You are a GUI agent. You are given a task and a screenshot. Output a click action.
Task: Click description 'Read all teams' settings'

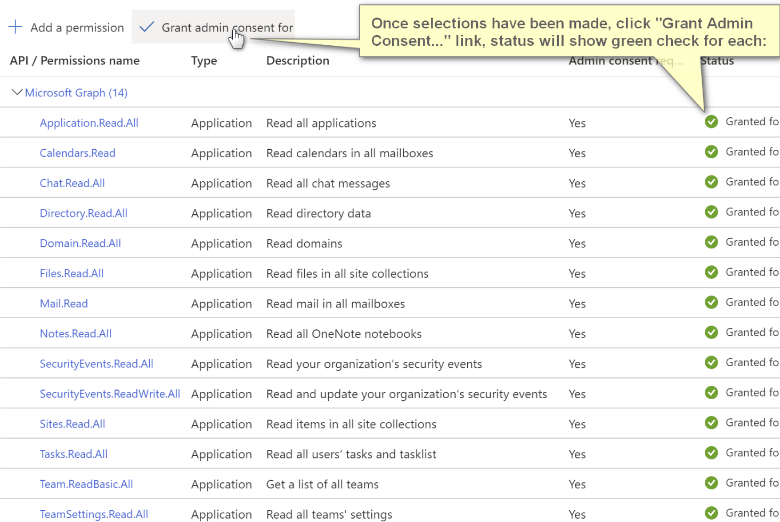329,514
